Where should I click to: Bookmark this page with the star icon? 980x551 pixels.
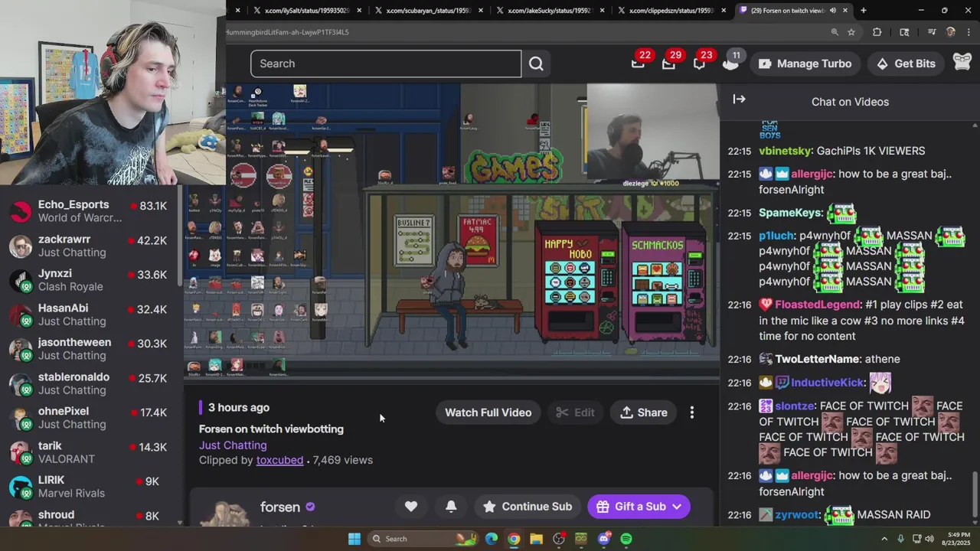click(x=851, y=32)
